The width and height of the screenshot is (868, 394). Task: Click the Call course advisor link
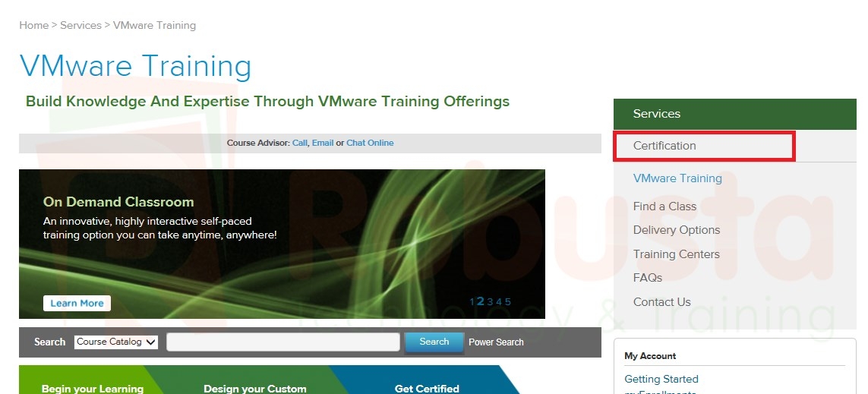(x=299, y=143)
